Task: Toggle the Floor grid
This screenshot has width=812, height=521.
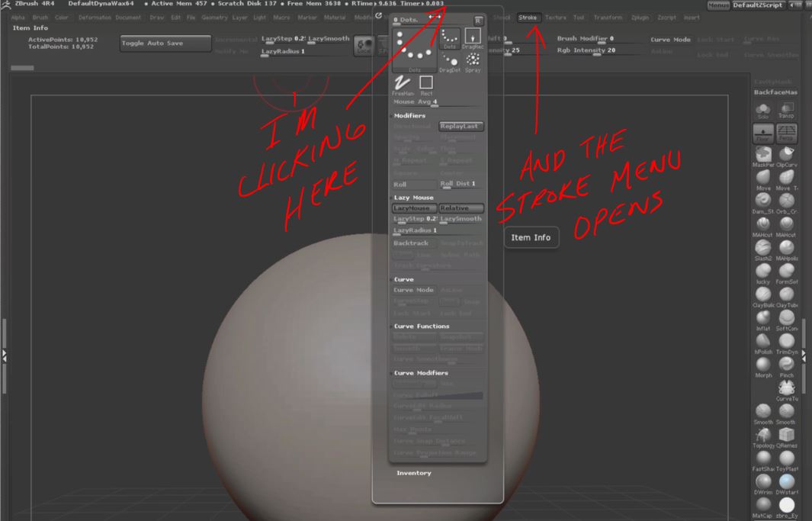Action: (763, 133)
